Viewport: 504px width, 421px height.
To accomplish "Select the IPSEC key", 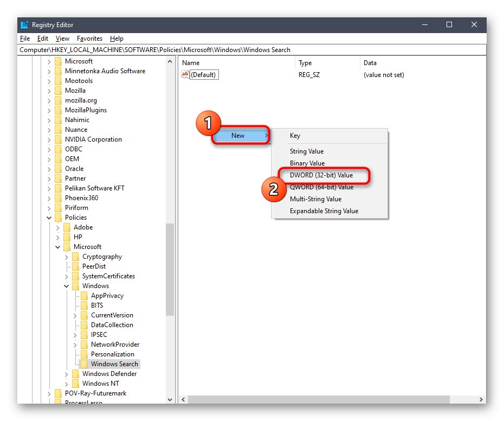I will tap(99, 334).
